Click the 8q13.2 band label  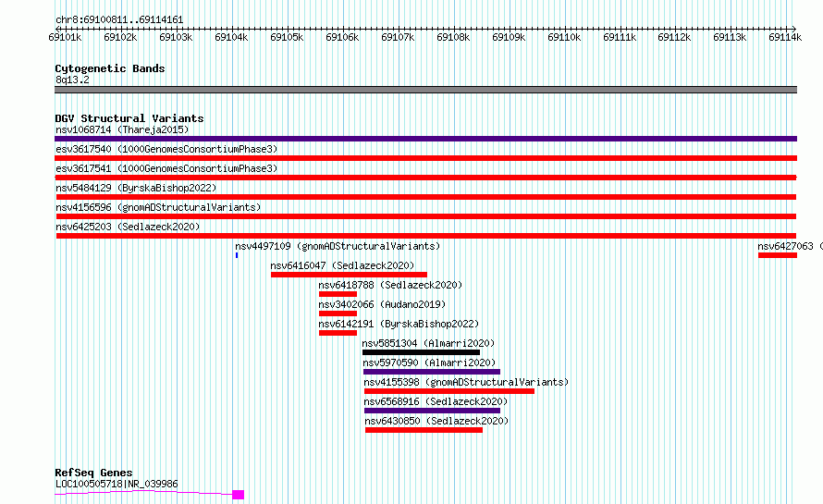click(72, 80)
